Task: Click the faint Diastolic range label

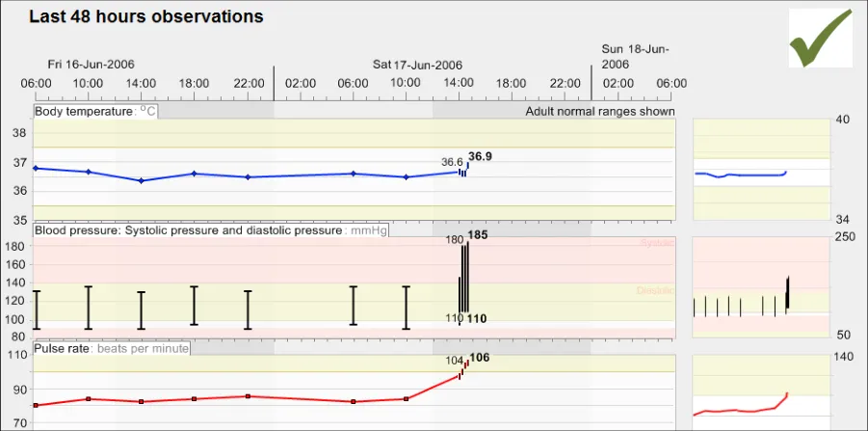Action: pos(655,290)
